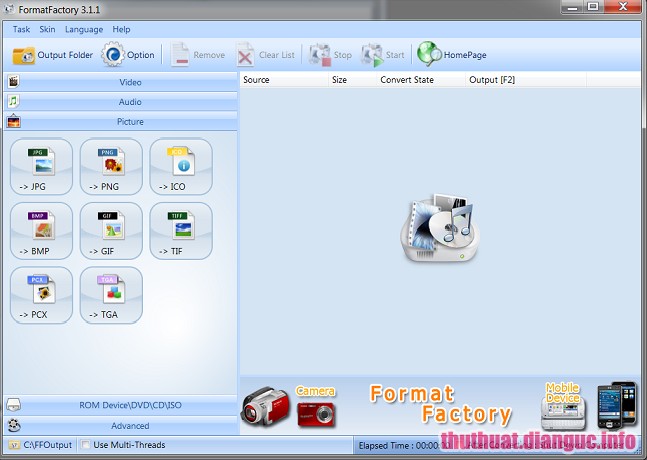This screenshot has width=647, height=460.
Task: Select the -> TIF conversion icon
Action: click(181, 231)
